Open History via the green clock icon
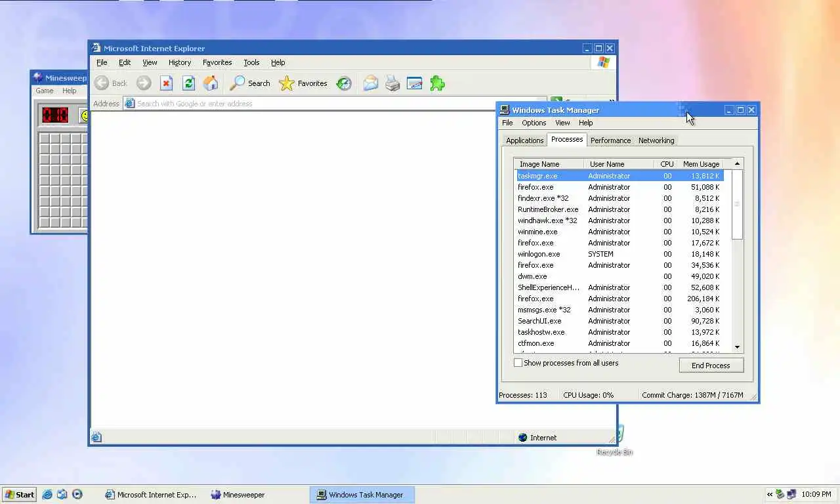 (x=344, y=83)
